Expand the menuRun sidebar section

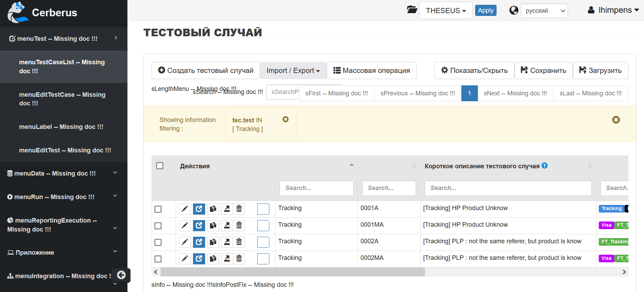point(64,197)
